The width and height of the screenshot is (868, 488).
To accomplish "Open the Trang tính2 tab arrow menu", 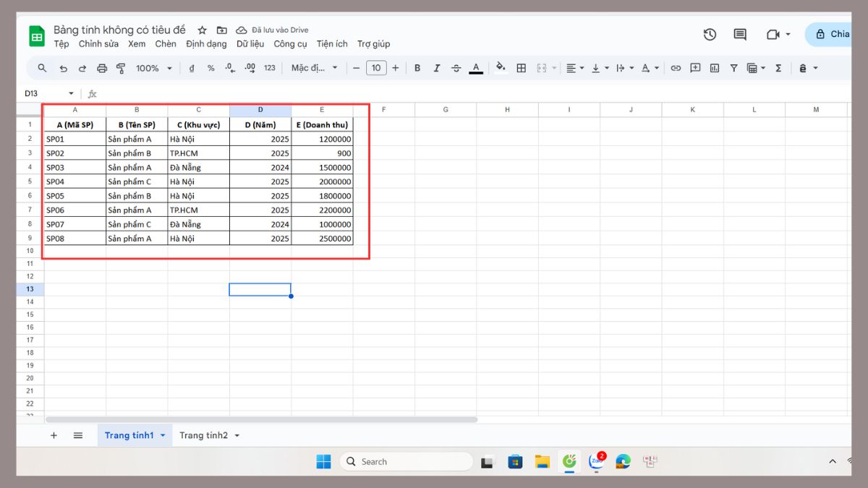I will pos(237,435).
